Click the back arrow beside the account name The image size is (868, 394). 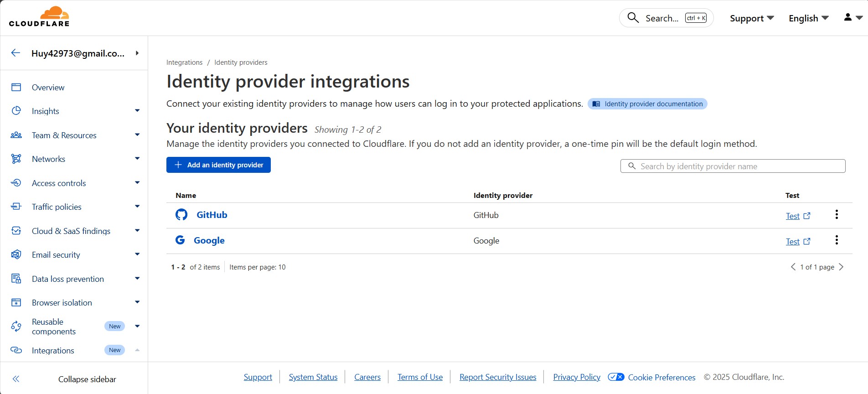coord(15,53)
